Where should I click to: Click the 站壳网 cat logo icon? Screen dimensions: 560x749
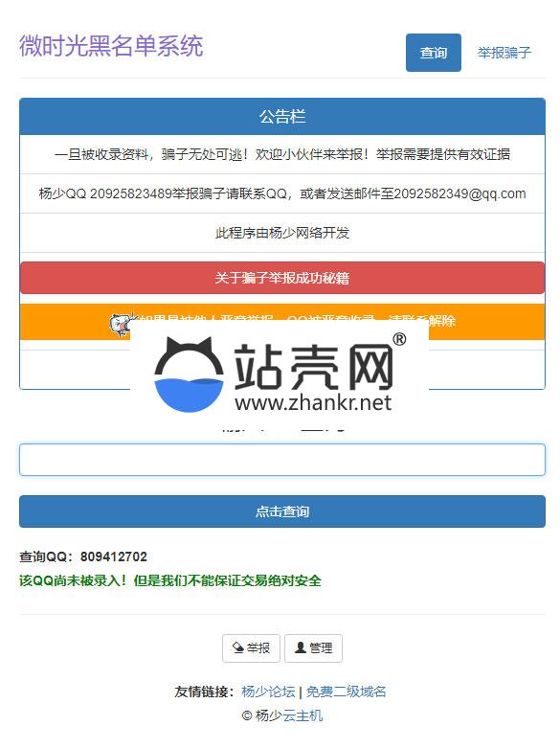click(x=189, y=374)
